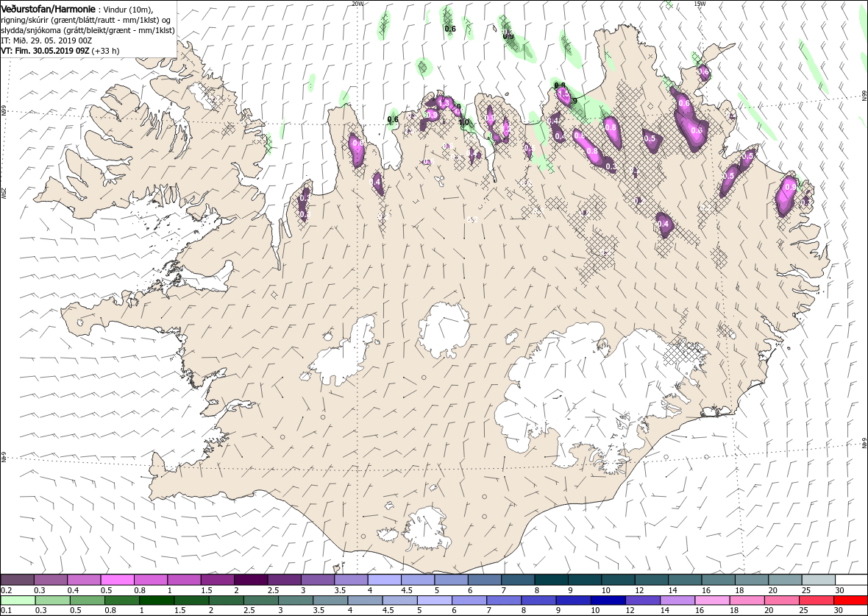Click the '25W' label on left edge
This screenshot has height=616, width=868.
click(x=4, y=194)
